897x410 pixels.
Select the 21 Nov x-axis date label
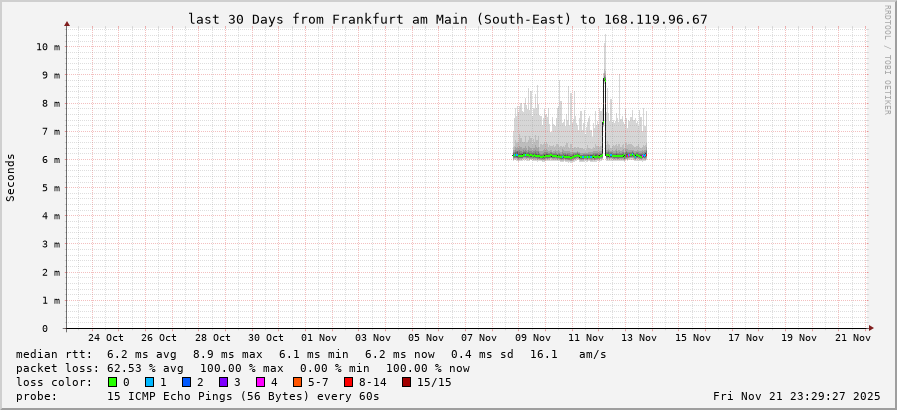click(853, 338)
